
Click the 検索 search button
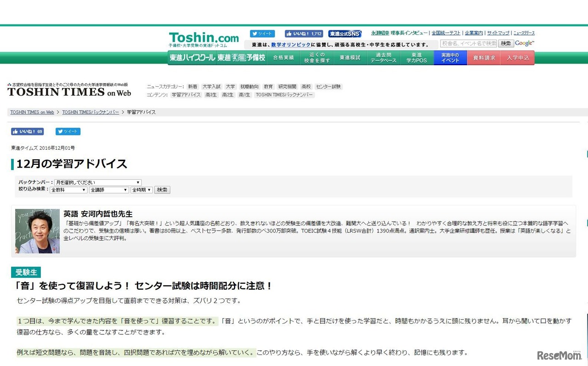click(x=162, y=190)
